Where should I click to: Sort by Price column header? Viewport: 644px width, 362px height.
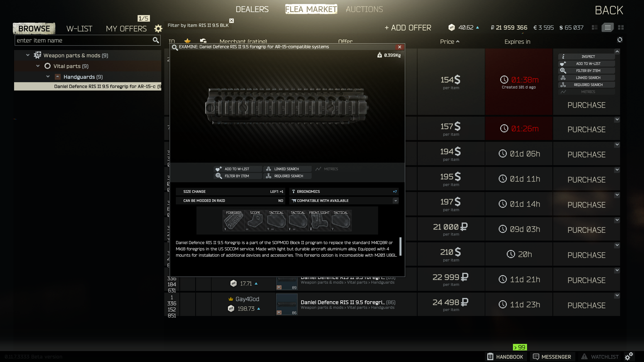pos(450,41)
